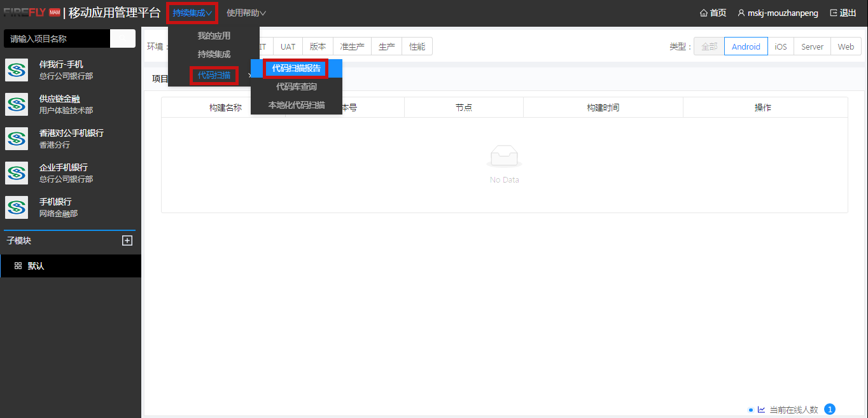
Task: Click the 构建时间 column header
Action: (603, 108)
